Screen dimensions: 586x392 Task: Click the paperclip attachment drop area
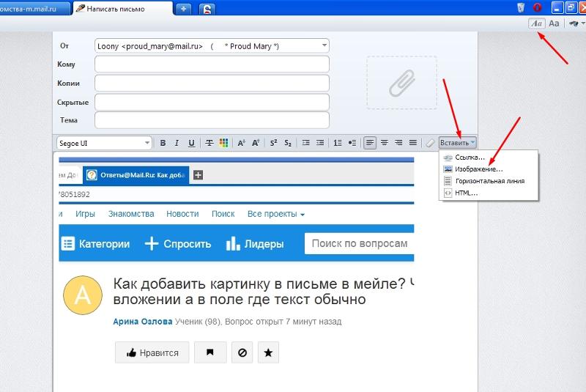(401, 83)
